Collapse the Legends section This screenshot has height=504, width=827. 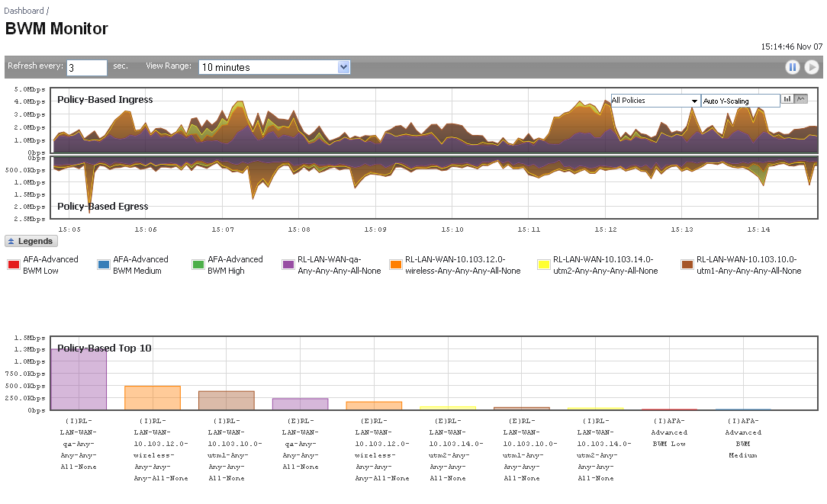31,241
